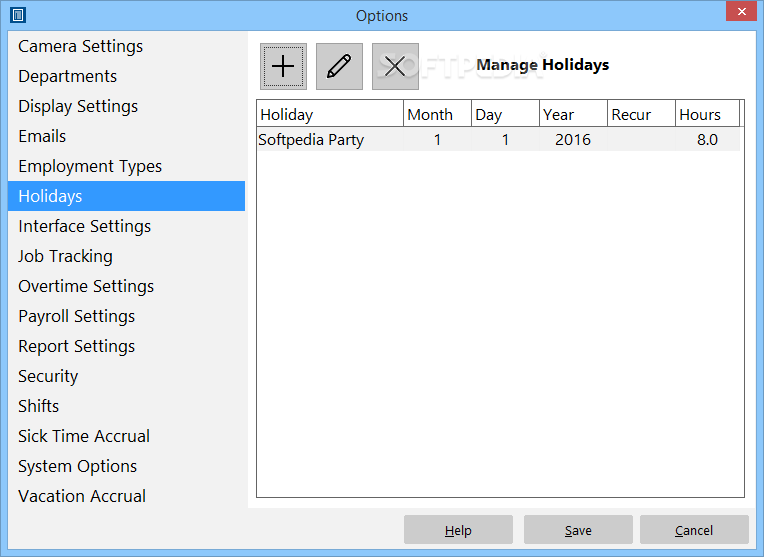Select the Softpedia Party holiday row

point(498,140)
